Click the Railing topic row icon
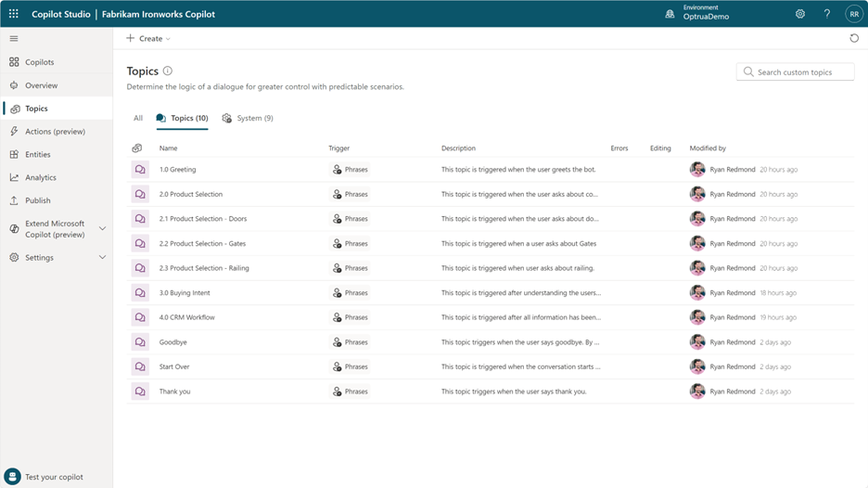The width and height of the screenshot is (868, 488). click(140, 268)
